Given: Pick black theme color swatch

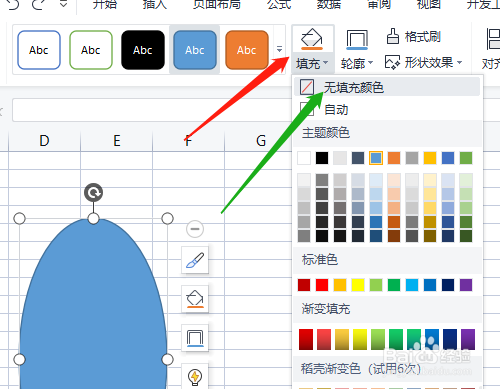Looking at the screenshot, I should (x=322, y=158).
